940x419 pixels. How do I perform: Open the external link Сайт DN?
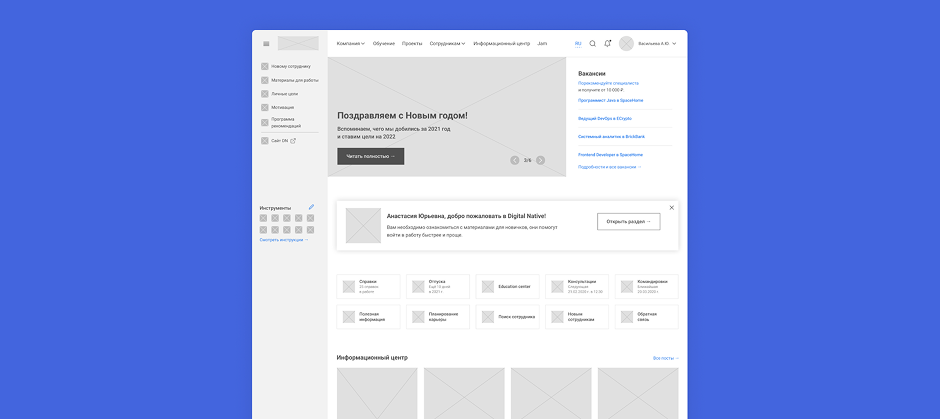[x=280, y=141]
